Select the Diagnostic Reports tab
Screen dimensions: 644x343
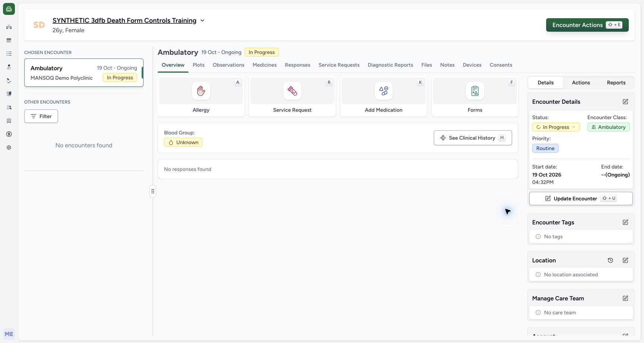390,65
